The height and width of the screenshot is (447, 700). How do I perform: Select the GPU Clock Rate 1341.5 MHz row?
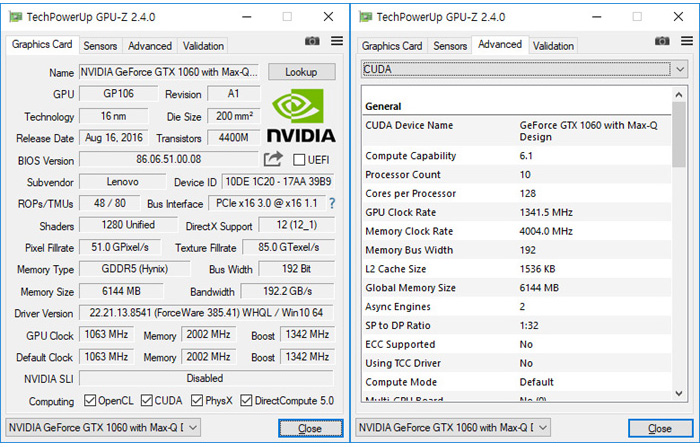[517, 212]
